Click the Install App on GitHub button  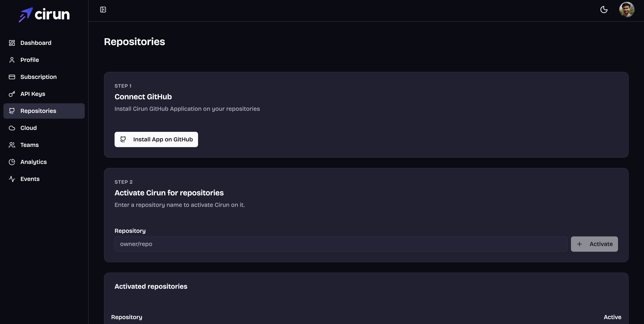click(x=156, y=139)
